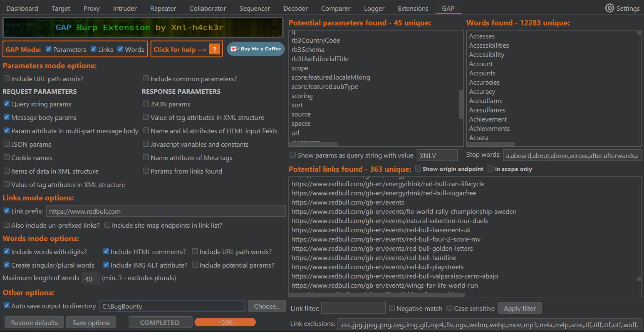The image size is (644, 332).
Task: Click the query string value XNLV field
Action: (437, 155)
